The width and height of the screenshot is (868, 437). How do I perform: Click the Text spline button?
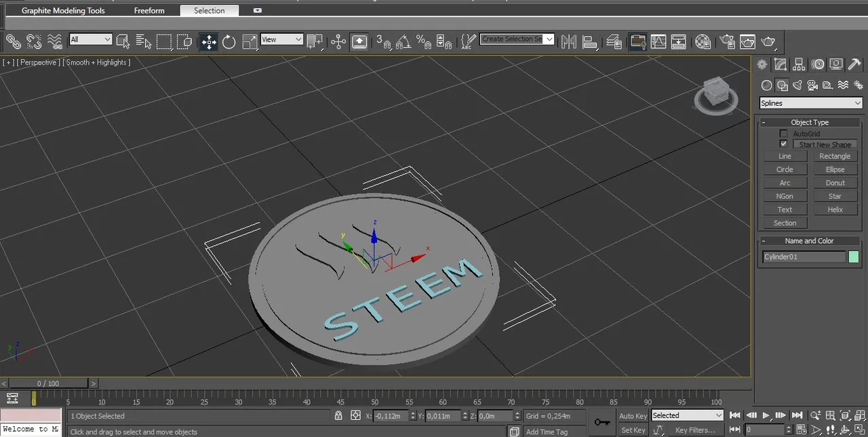[x=785, y=210]
